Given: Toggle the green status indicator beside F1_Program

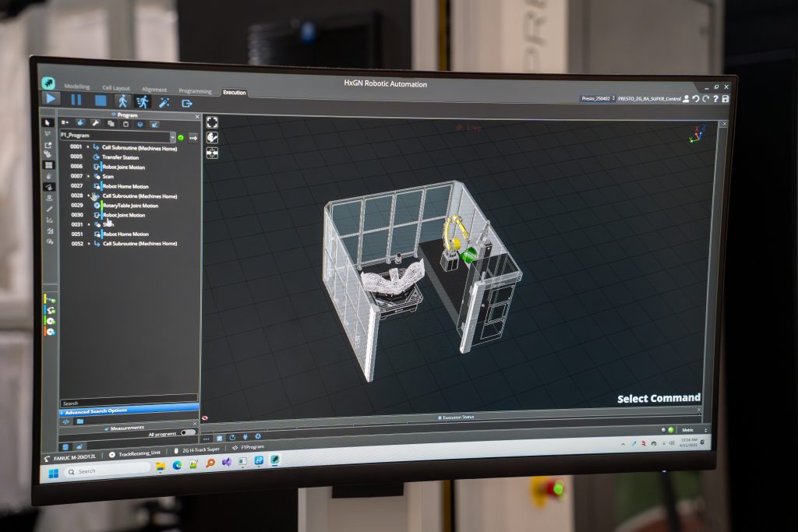Looking at the screenshot, I should (x=181, y=137).
